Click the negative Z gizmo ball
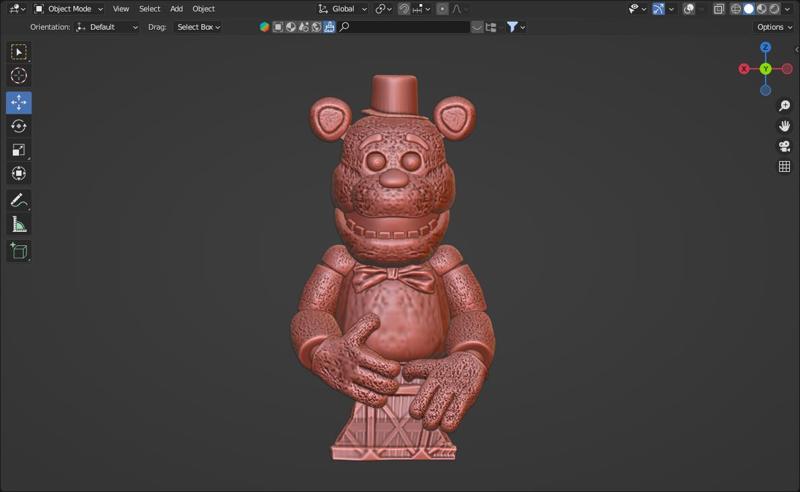The width and height of the screenshot is (800, 492). pyautogui.click(x=765, y=90)
